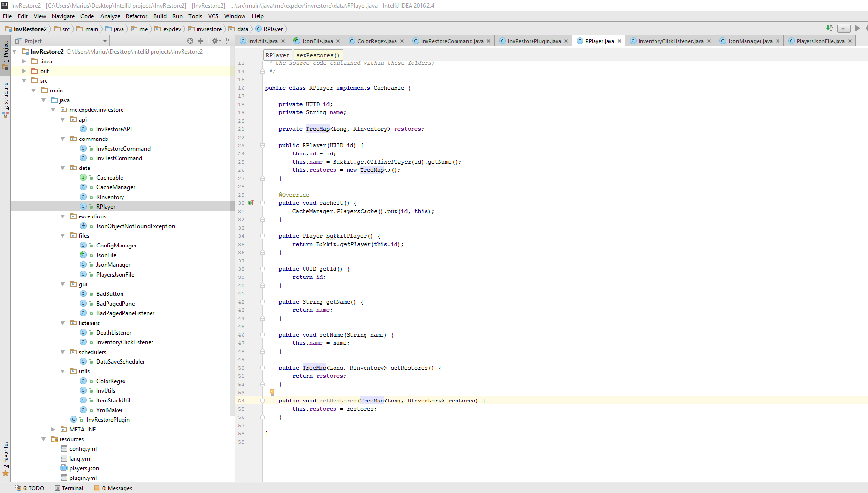Click the Collapse All icon in Project panel
The width and height of the screenshot is (868, 493).
[x=200, y=41]
